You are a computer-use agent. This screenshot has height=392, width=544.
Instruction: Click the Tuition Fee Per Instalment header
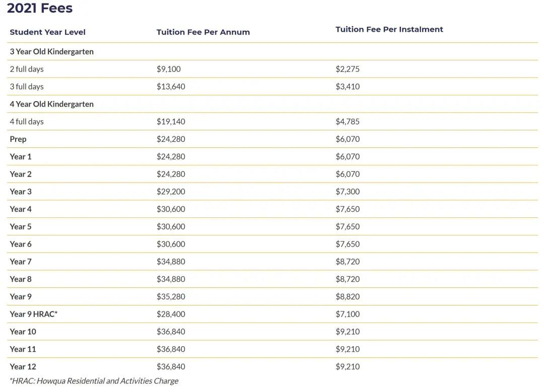pos(389,30)
